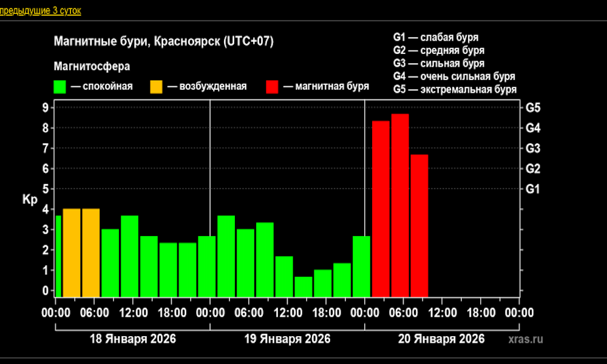This screenshot has height=364, width=607.
Task: Select the "20 Января 2026" date label
Action: tap(441, 339)
